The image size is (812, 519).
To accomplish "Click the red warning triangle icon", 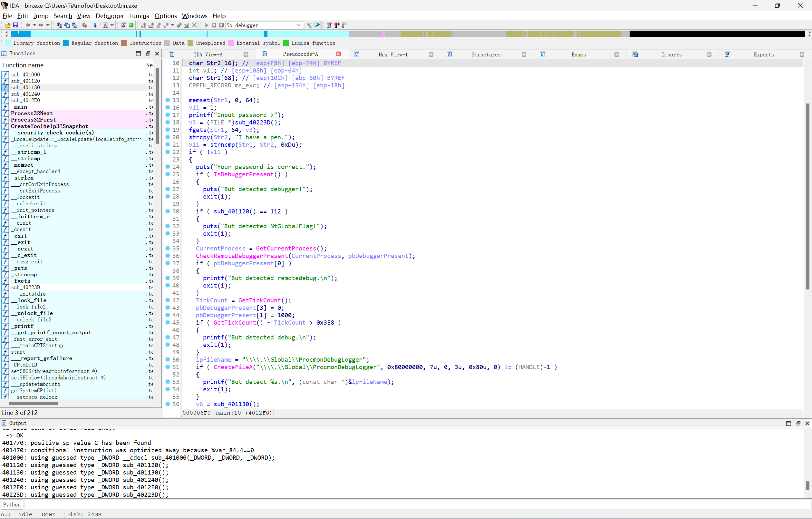I will pyautogui.click(x=123, y=25).
